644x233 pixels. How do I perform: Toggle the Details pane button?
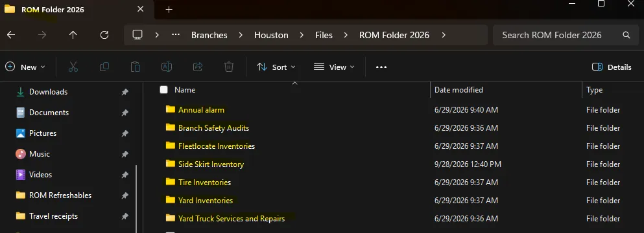(612, 67)
